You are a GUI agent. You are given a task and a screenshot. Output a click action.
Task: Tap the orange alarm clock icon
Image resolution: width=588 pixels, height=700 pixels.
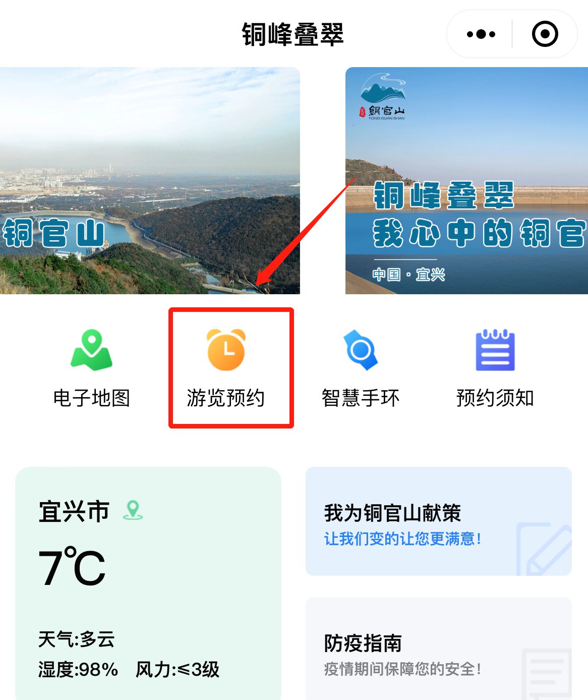[x=226, y=350]
